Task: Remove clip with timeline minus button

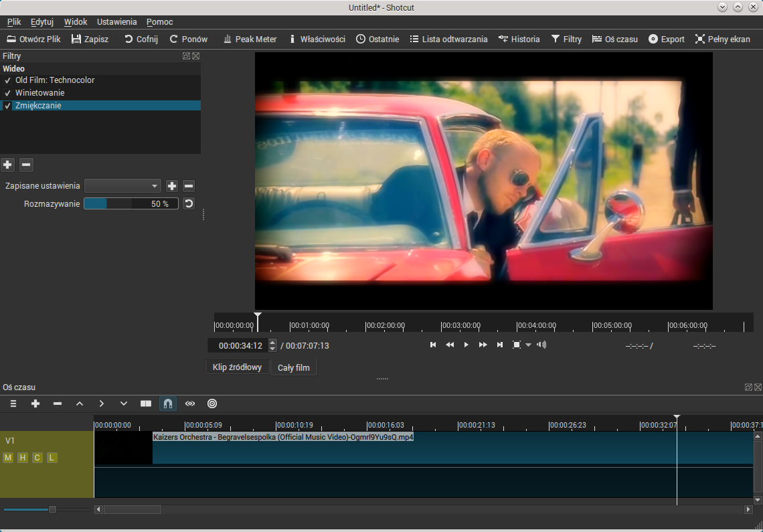Action: (x=58, y=404)
